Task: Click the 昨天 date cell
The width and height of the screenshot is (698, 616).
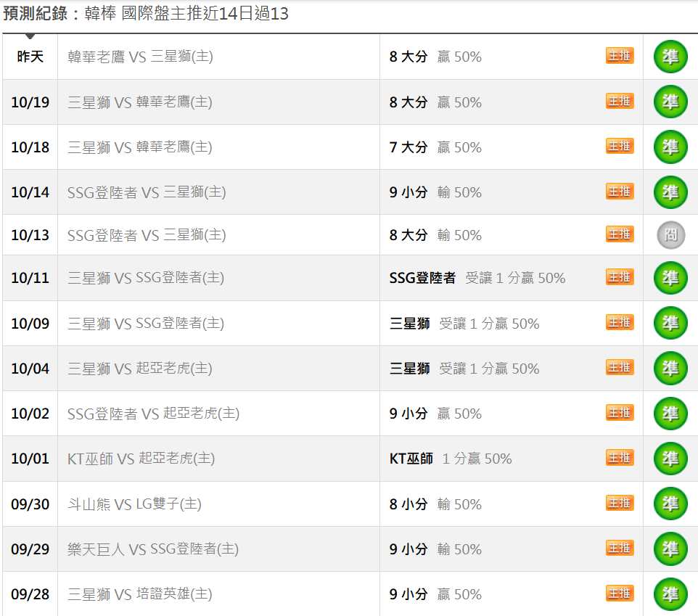Action: (x=30, y=57)
